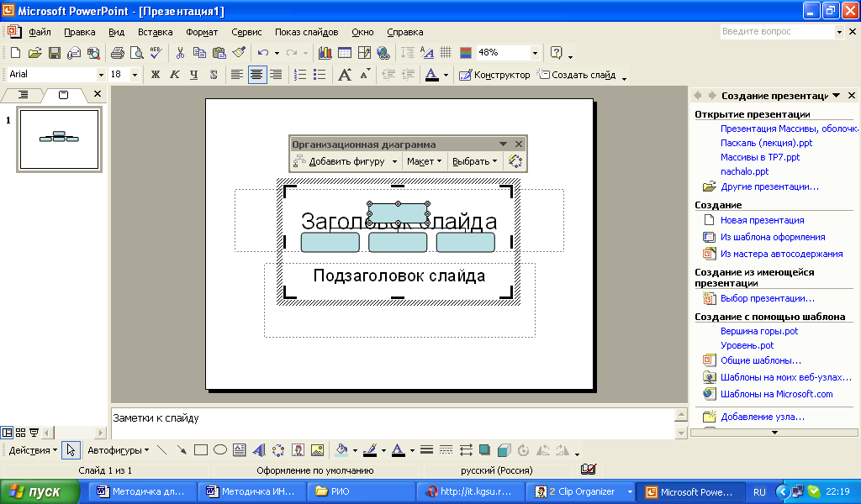This screenshot has width=861, height=504.
Task: Insert hyperlink globe icon
Action: coord(383,53)
